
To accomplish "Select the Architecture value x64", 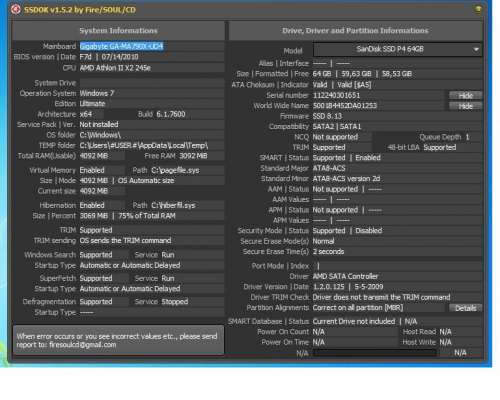I will tap(86, 114).
